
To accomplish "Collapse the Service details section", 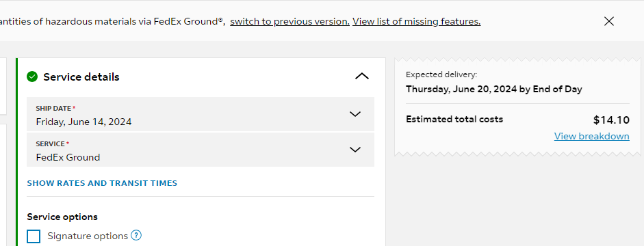I will [x=362, y=77].
